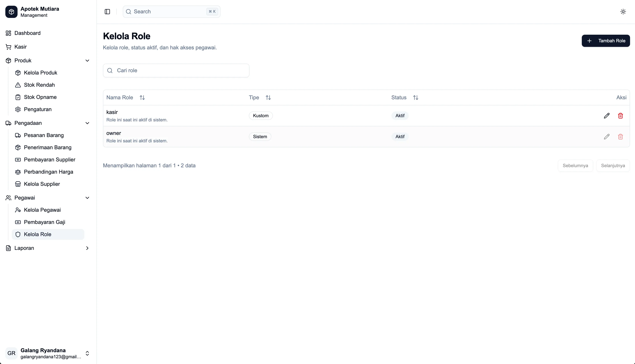
Task: Click the Kasir cart icon
Action: click(x=9, y=47)
